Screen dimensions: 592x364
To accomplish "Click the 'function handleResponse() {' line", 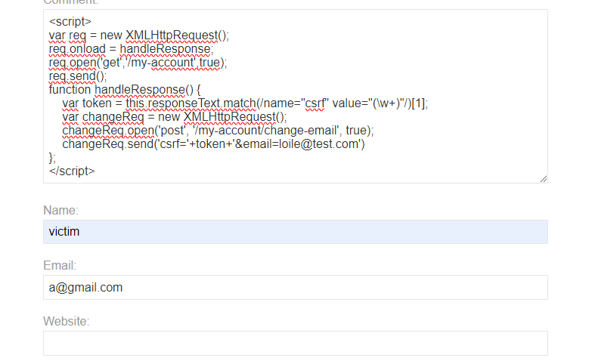I will pos(125,90).
